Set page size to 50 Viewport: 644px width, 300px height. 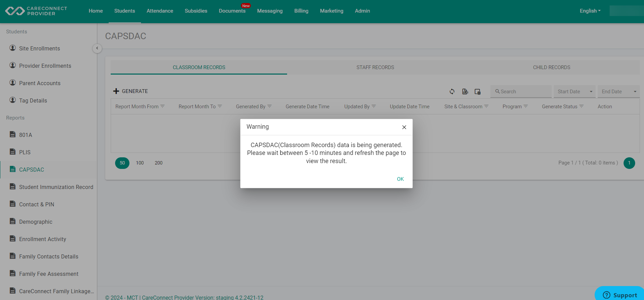(x=122, y=163)
